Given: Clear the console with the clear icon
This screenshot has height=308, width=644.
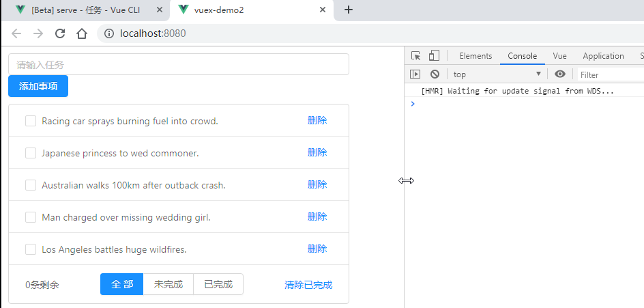Looking at the screenshot, I should (435, 74).
